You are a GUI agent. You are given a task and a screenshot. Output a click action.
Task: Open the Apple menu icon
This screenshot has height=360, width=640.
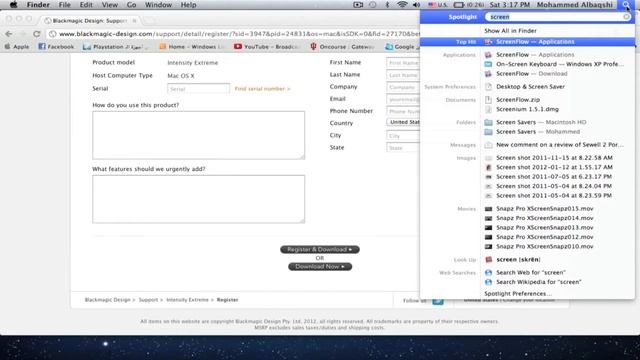coord(13,5)
